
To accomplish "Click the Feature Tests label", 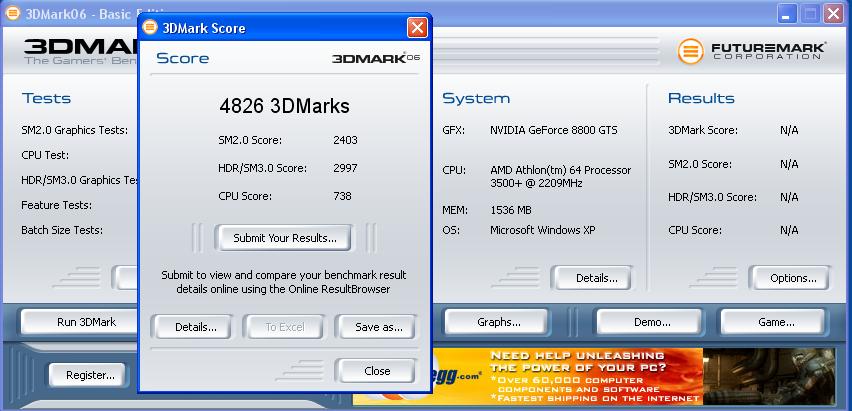I will click(x=57, y=205).
